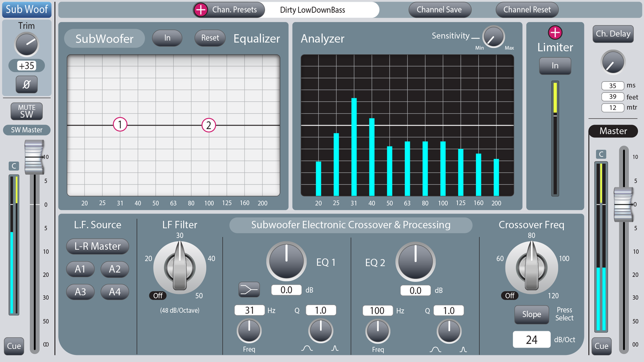Viewport: 644px width, 362px height.
Task: Select the Sub Woof channel tab
Action: 27,9
